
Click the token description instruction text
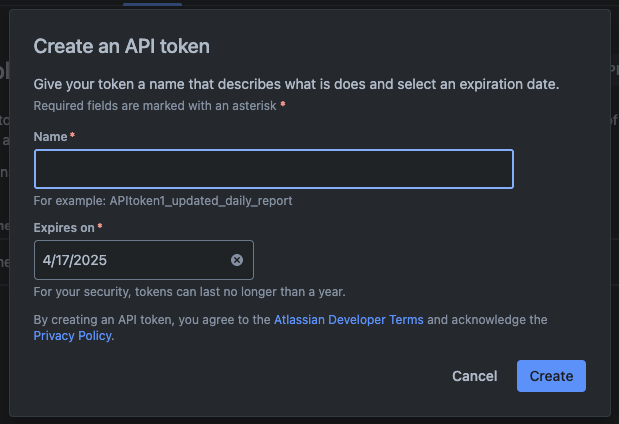click(x=310, y=84)
